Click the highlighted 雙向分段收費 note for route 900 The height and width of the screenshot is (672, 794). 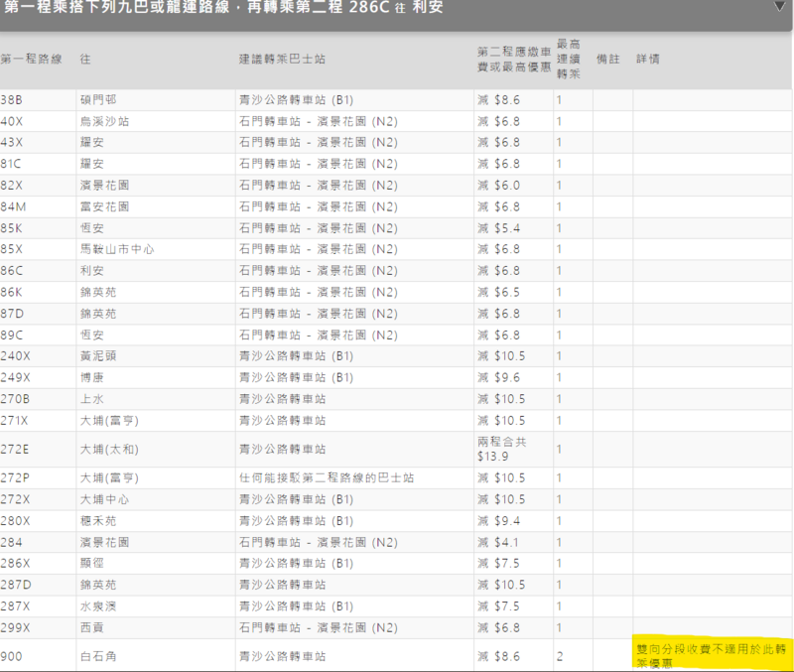712,655
